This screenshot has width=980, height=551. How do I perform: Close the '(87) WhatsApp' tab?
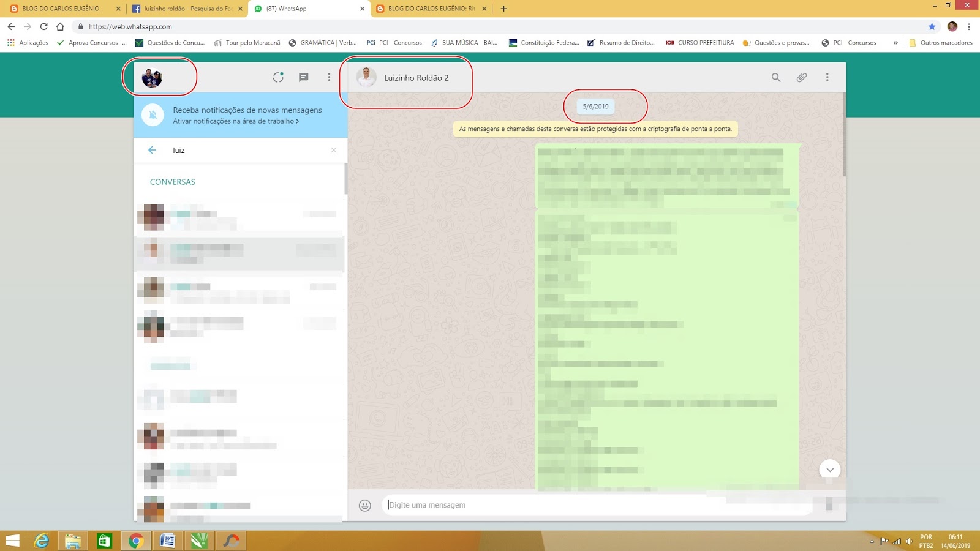pyautogui.click(x=362, y=9)
